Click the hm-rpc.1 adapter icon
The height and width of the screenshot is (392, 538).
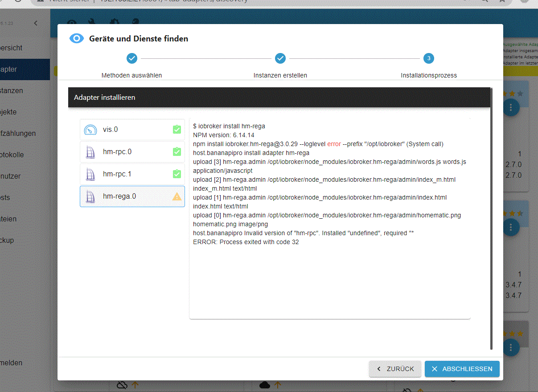(90, 174)
